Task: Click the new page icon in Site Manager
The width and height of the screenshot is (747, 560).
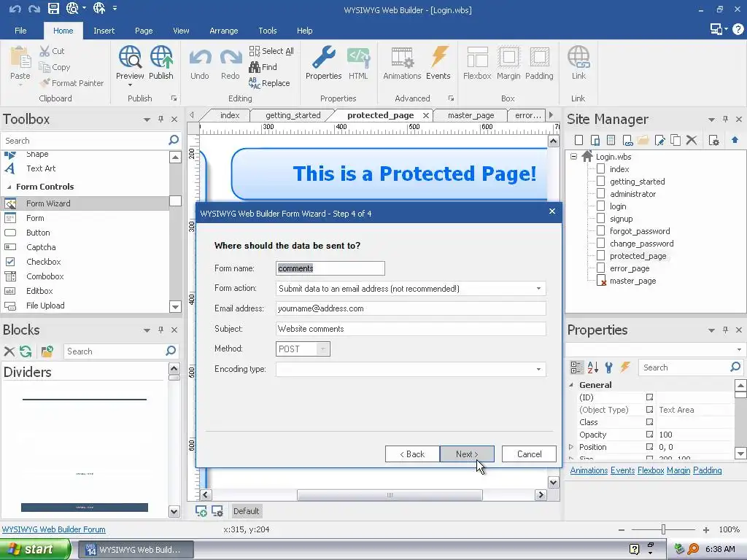Action: point(578,140)
